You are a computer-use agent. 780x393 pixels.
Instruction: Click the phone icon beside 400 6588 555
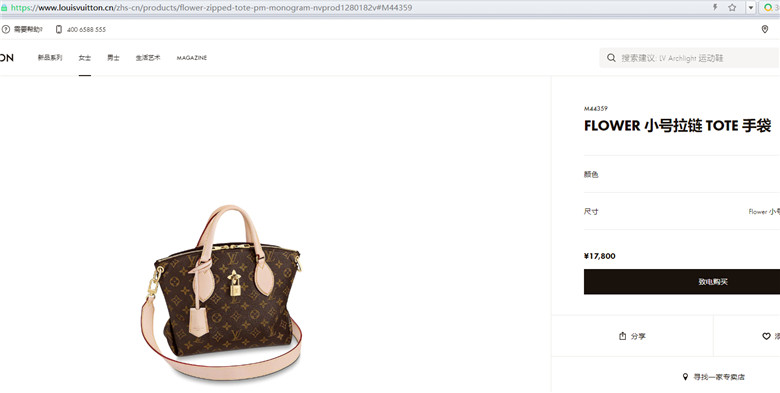tap(59, 29)
